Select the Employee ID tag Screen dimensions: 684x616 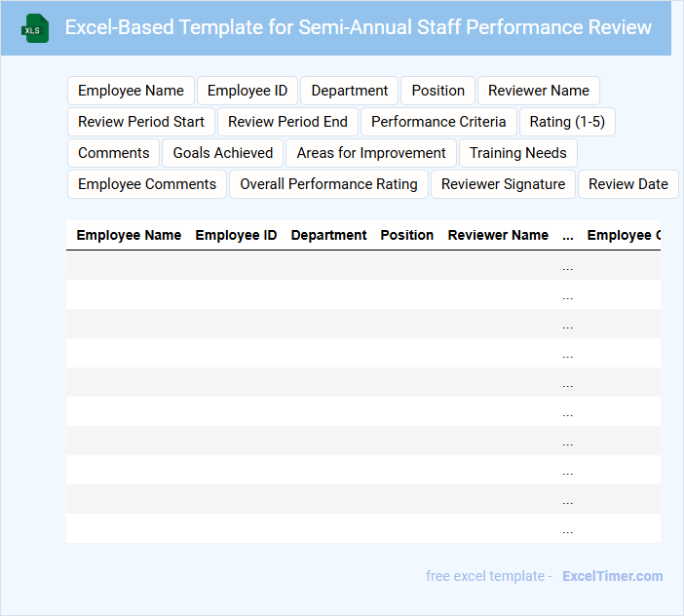(x=247, y=91)
